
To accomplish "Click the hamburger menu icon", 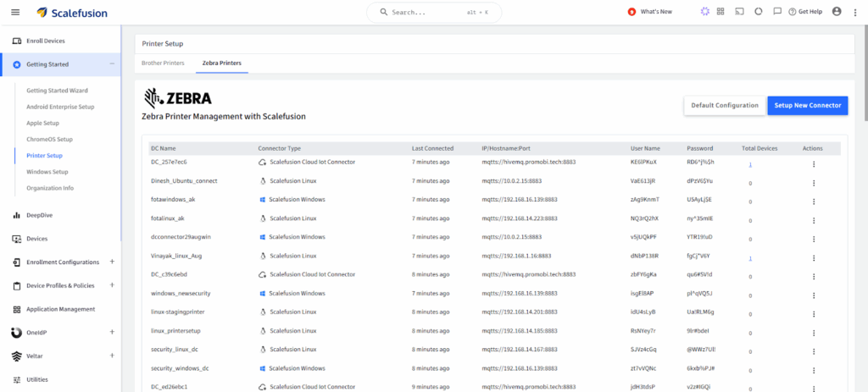I will (x=15, y=12).
